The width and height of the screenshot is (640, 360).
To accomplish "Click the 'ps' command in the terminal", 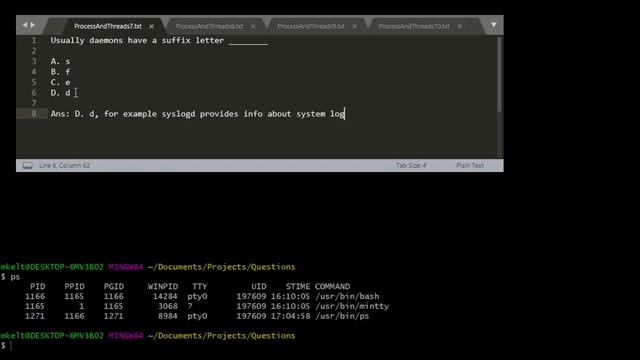I will (x=15, y=277).
